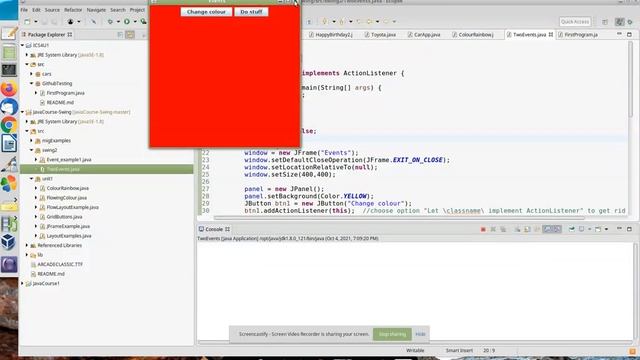This screenshot has height=360, width=640.
Task: Open the File menu
Action: [x=24, y=10]
